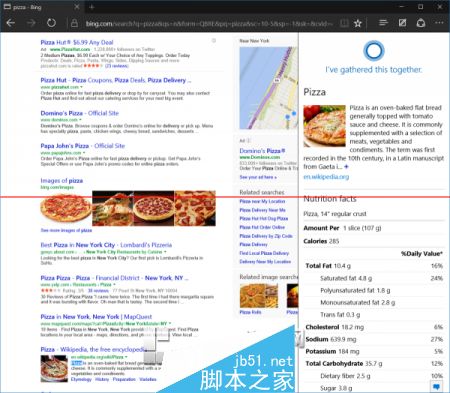Select Pizza Hut Hot Dog Pizza related search
Image resolution: width=450 pixels, height=393 pixels.
(x=264, y=219)
